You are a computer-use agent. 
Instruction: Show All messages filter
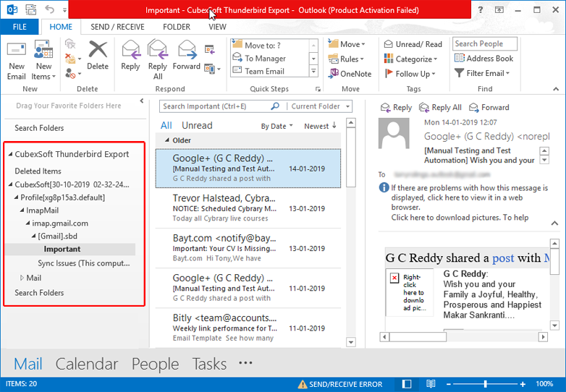coord(166,126)
